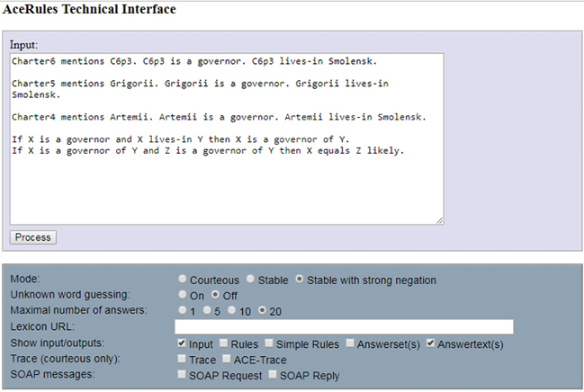This screenshot has height=392, width=584.
Task: Set maximal number of answers to 5
Action: click(209, 310)
